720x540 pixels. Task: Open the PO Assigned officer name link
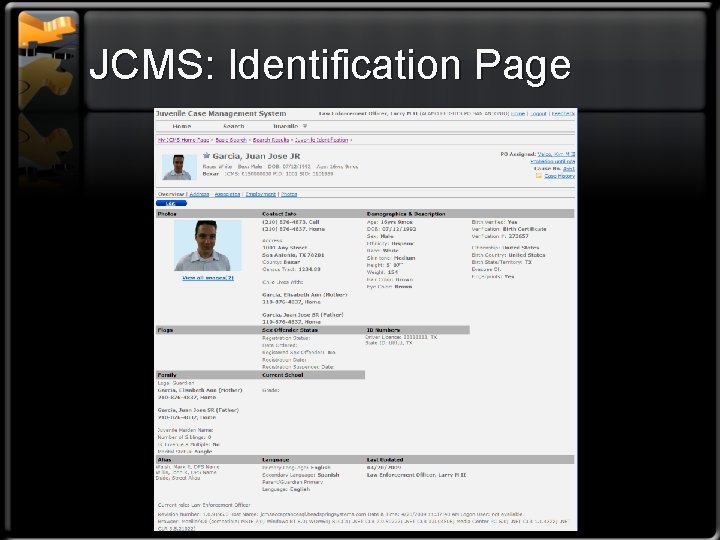click(556, 154)
